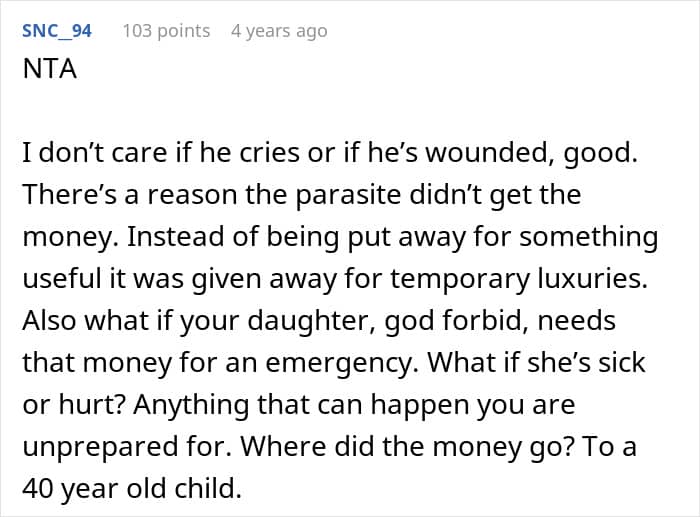Click the NTA verdict text
This screenshot has height=517, width=700.
(50, 69)
